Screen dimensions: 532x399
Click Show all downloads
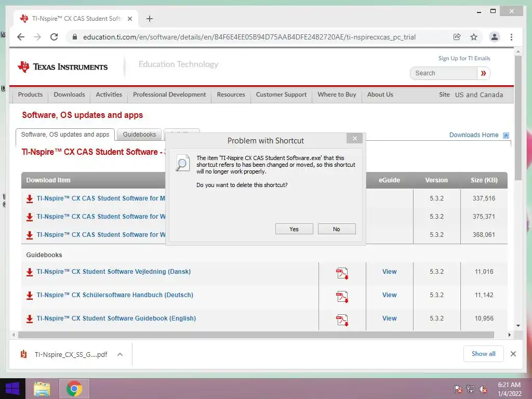coord(483,354)
